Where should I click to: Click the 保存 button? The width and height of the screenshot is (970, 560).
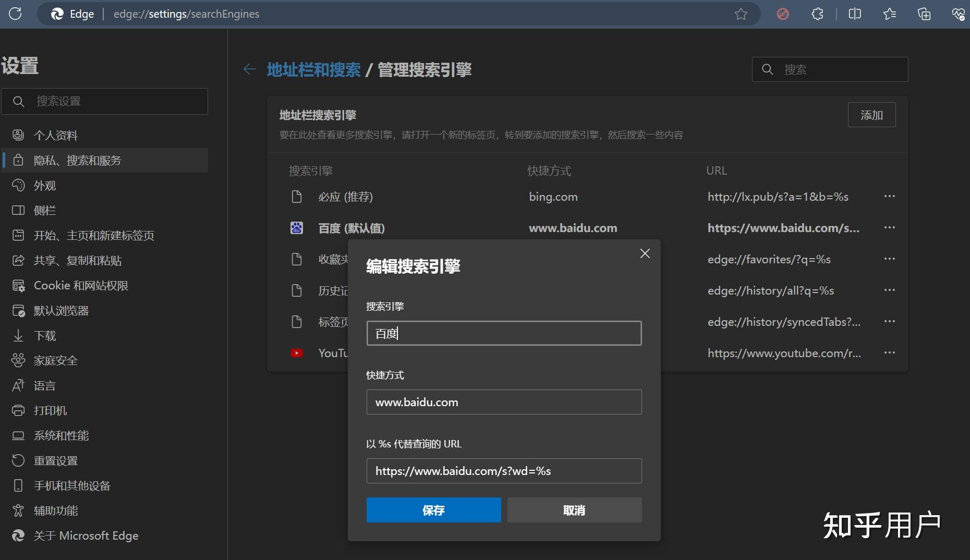point(433,510)
